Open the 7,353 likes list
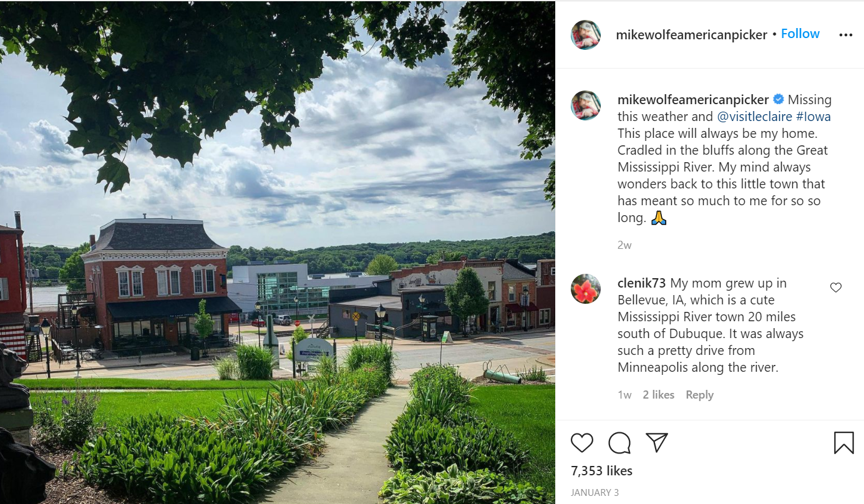Screen dimensions: 864x504 tap(601, 470)
